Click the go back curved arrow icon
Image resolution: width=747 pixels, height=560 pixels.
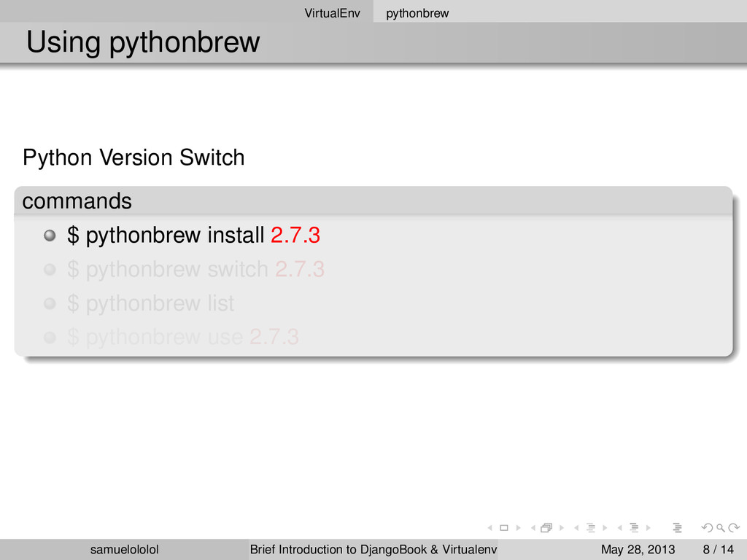click(x=708, y=528)
